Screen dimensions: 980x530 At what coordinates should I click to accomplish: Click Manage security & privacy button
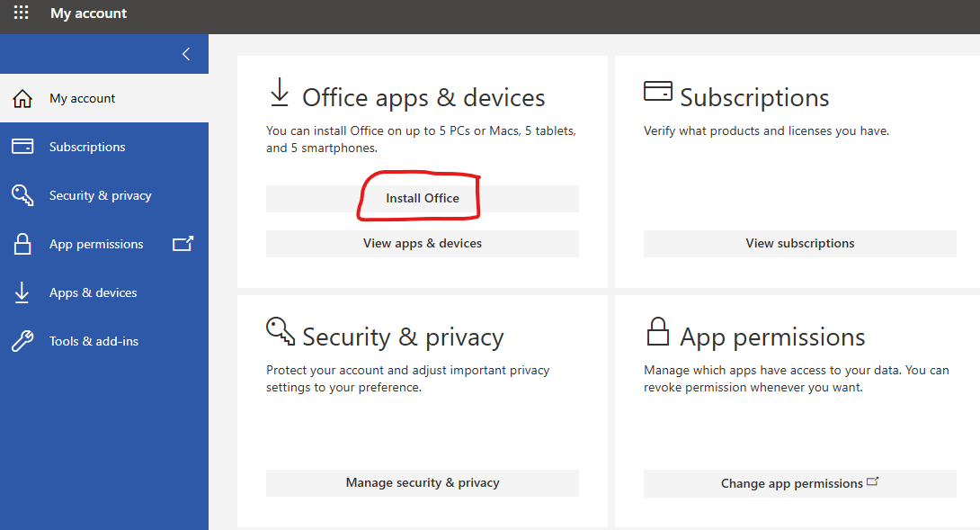coord(423,483)
